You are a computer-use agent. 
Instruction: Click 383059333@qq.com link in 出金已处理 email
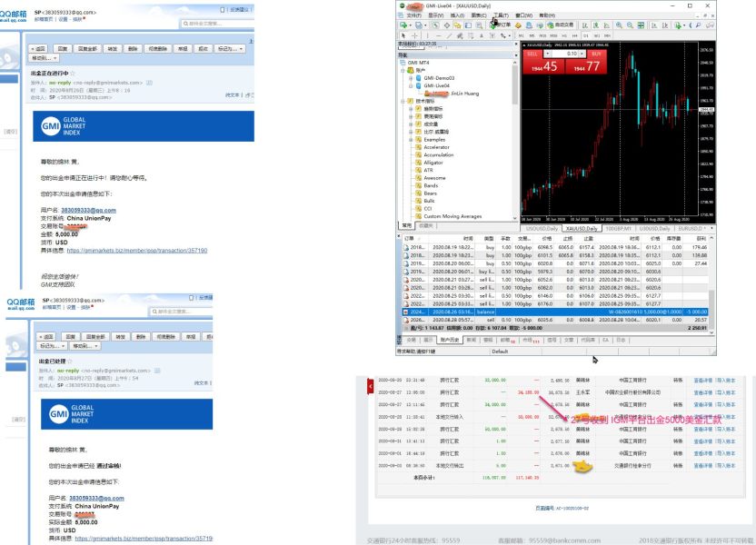pyautogui.click(x=96, y=499)
